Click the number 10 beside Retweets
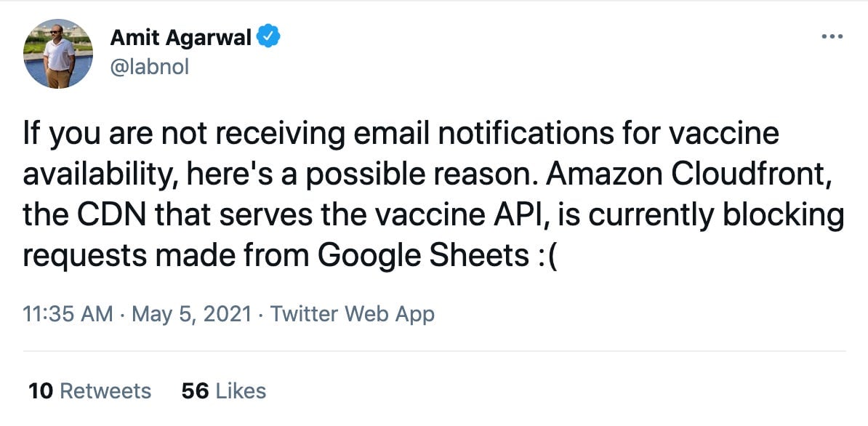This screenshot has width=868, height=426. (41, 391)
